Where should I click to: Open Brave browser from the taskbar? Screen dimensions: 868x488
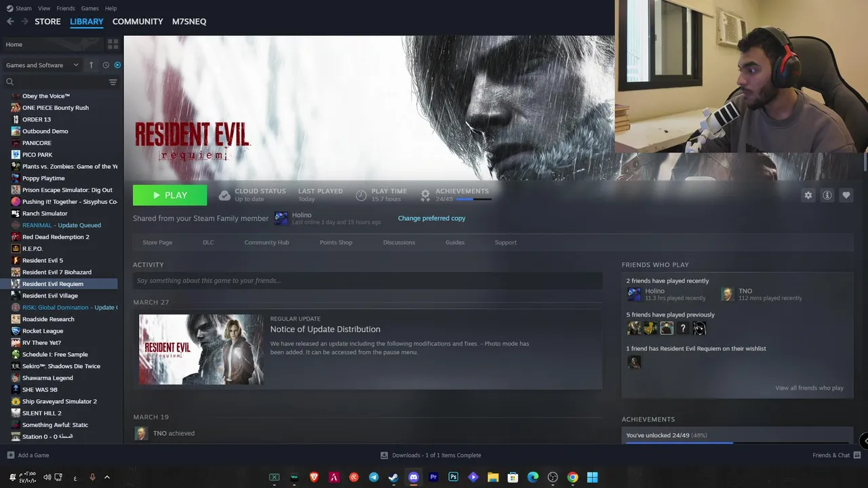pyautogui.click(x=314, y=477)
